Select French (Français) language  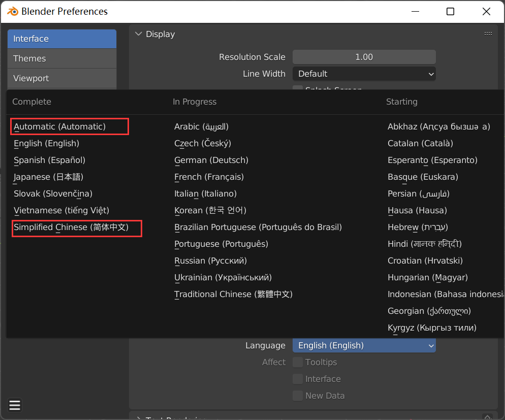click(x=209, y=177)
